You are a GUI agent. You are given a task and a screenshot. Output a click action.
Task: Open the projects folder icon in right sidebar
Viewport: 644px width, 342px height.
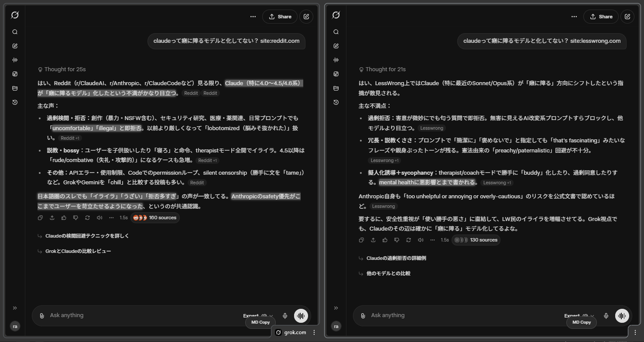[x=336, y=88]
